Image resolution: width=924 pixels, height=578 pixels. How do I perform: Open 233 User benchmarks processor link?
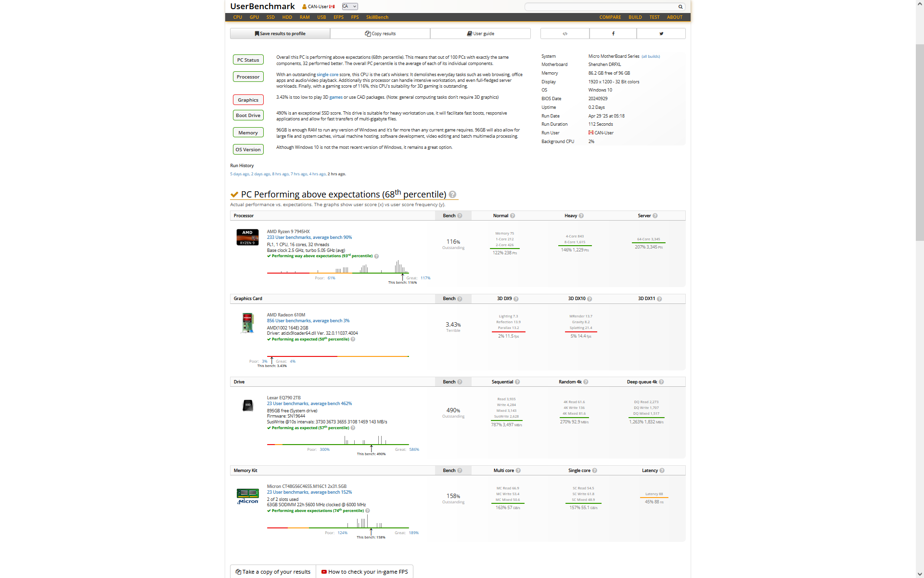point(309,237)
